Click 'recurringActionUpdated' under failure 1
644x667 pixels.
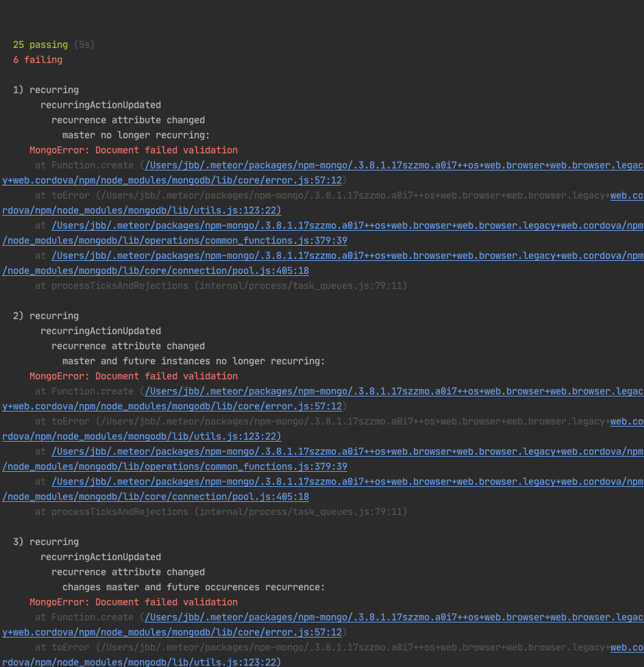coord(101,105)
